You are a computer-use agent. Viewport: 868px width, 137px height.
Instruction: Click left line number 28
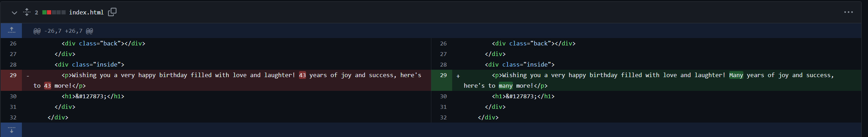click(13, 65)
